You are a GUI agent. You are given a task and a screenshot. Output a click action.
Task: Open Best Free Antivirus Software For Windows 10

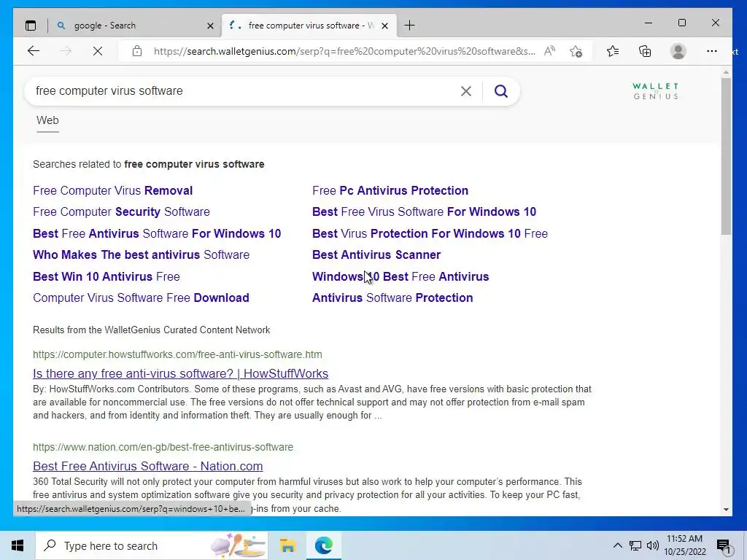[157, 234]
